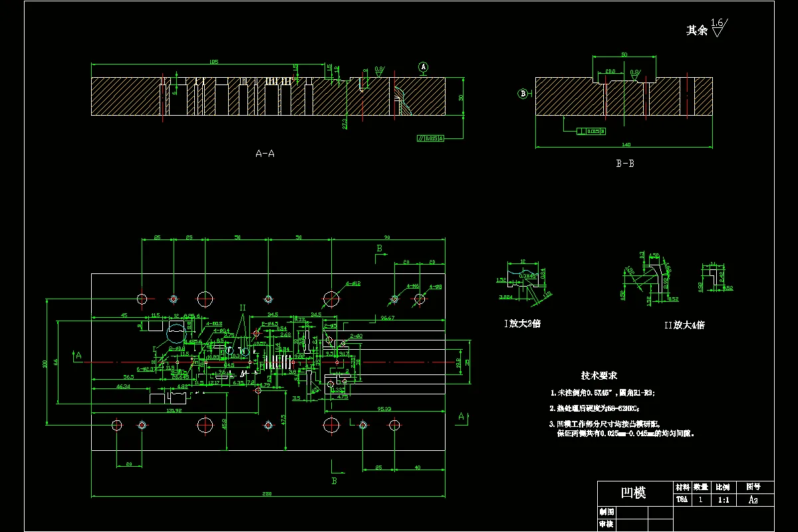Click the "40" dimension at bottom right
Image resolution: width=798 pixels, height=532 pixels.
[417, 468]
